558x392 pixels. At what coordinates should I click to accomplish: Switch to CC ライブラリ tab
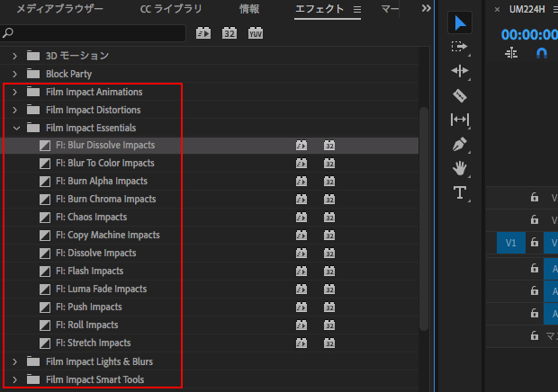tap(171, 9)
